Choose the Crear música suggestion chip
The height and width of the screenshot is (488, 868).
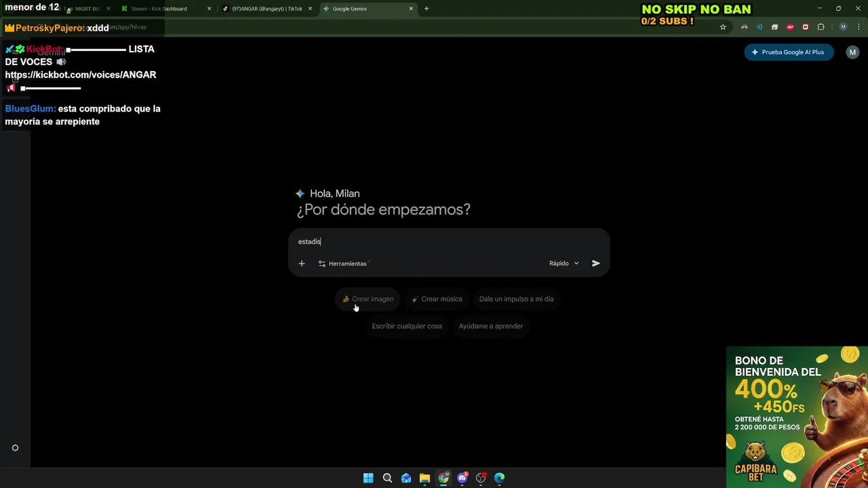tap(437, 299)
